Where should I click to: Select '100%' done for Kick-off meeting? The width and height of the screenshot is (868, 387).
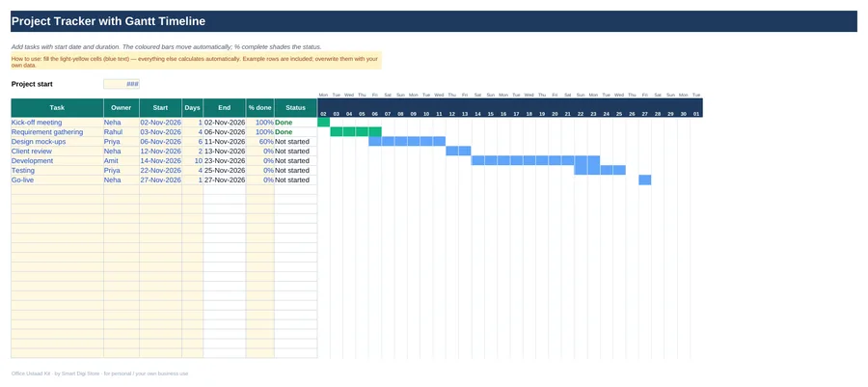[x=260, y=123]
